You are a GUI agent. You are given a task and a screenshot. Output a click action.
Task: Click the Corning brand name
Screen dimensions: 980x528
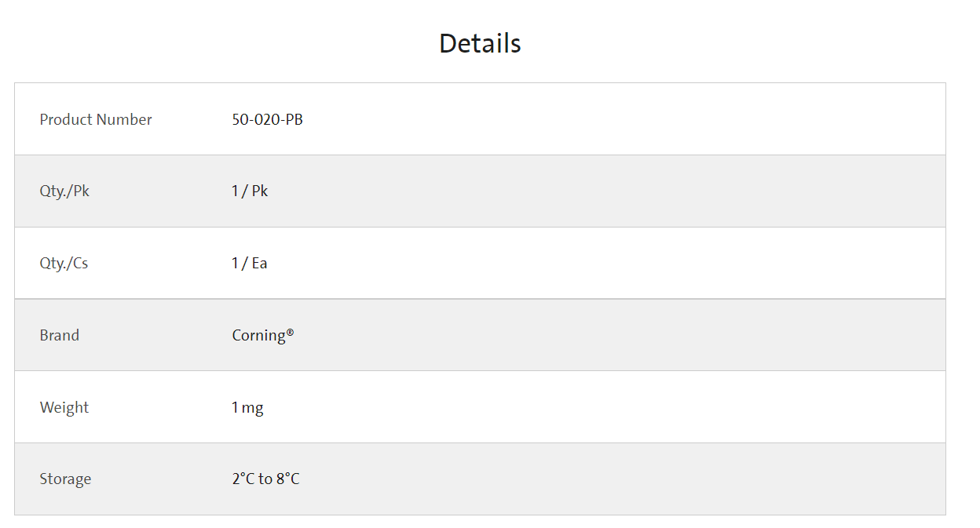click(x=258, y=335)
